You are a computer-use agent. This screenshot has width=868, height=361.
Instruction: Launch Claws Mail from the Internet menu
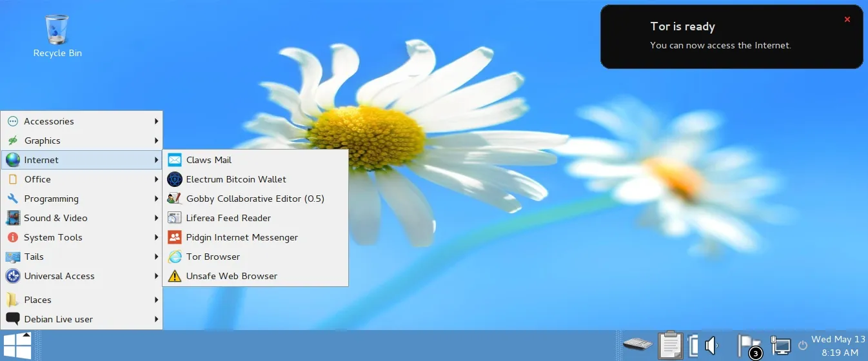208,160
